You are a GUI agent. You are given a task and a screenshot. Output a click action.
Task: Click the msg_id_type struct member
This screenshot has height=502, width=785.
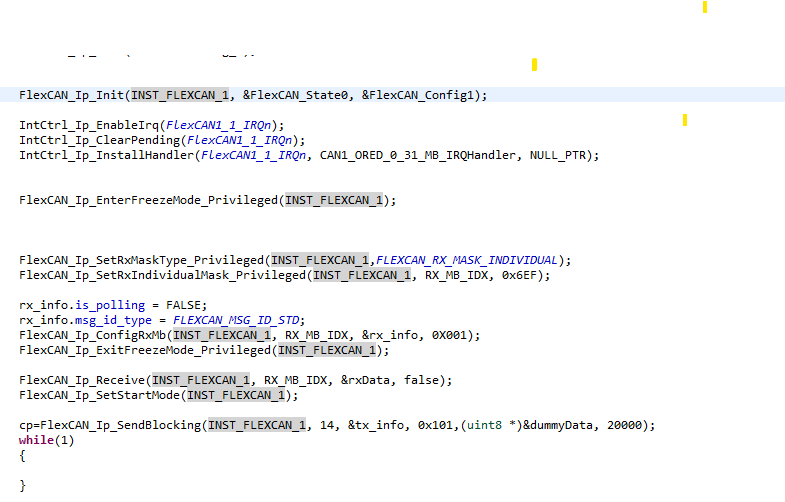point(114,320)
